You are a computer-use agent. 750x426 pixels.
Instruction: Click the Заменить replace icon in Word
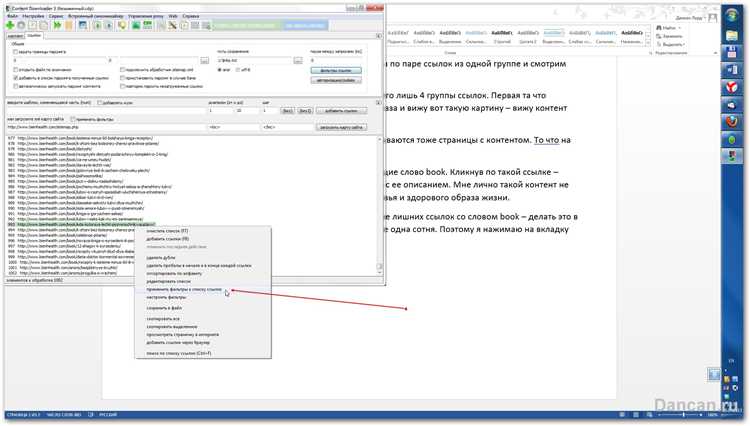click(659, 36)
